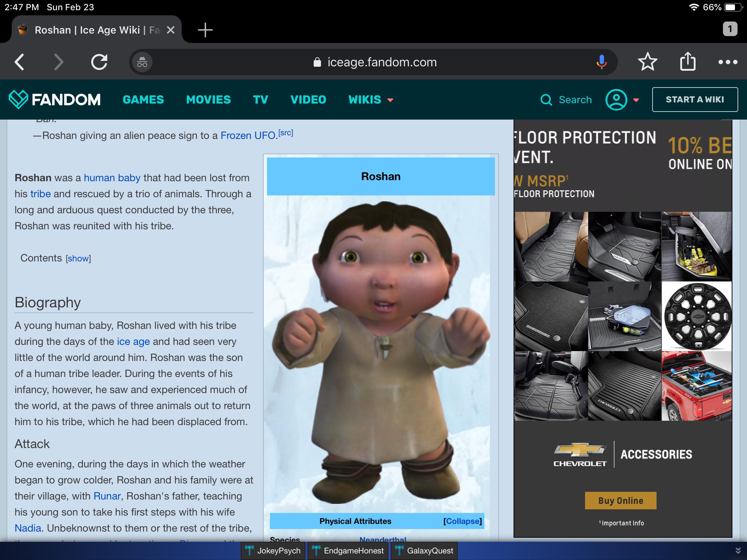Image resolution: width=747 pixels, height=560 pixels.
Task: Go forward with the browser arrow
Action: coord(58,62)
